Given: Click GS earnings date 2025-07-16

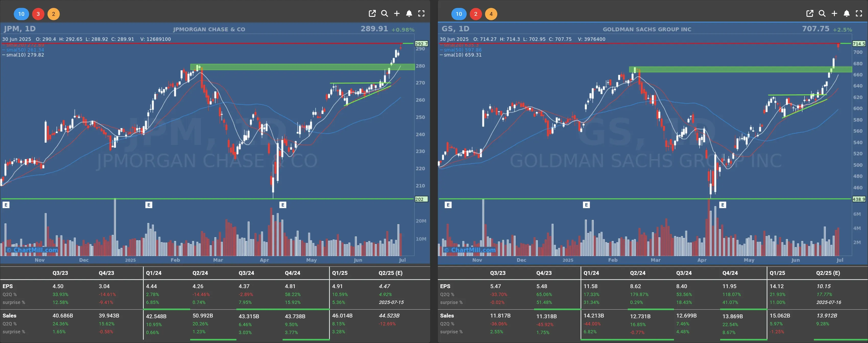Looking at the screenshot, I should click(829, 302).
